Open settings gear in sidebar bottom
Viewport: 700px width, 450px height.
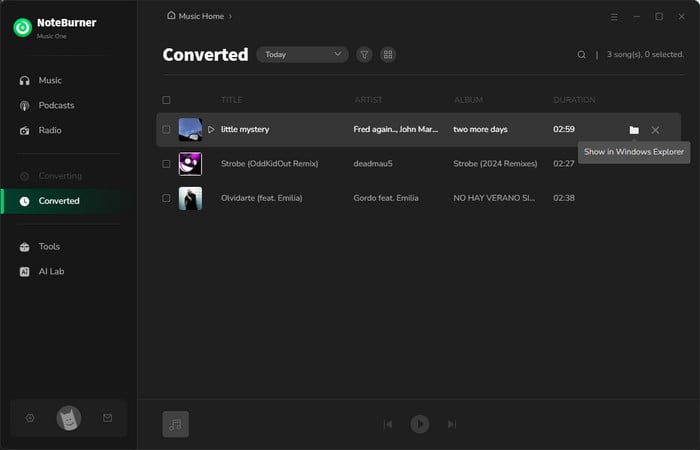coord(30,418)
